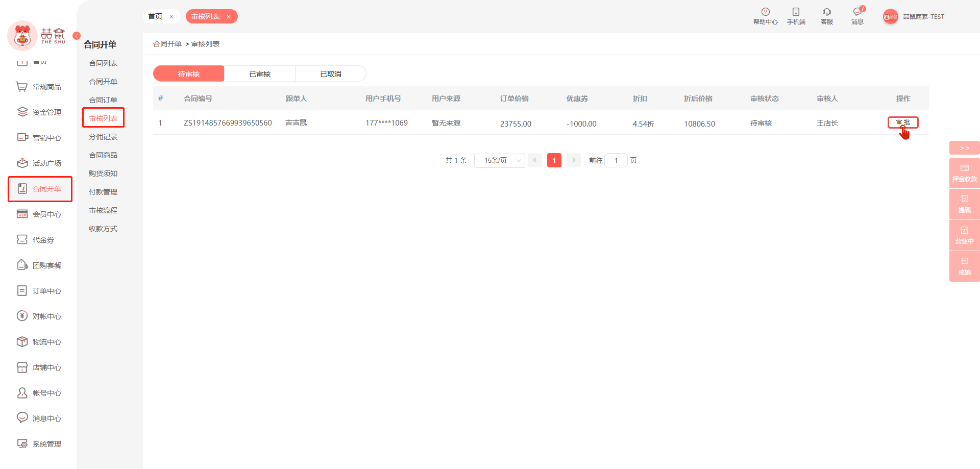Open 审核流程 in the submenu
Screen dimensions: 980x469
[x=103, y=210]
